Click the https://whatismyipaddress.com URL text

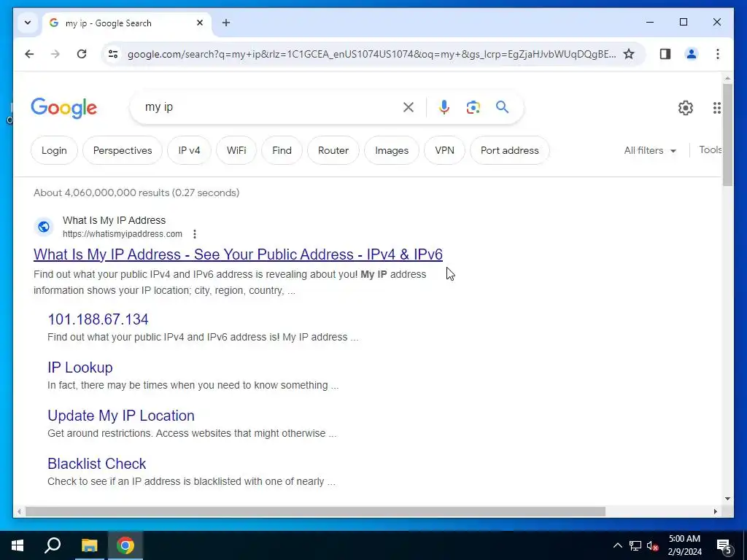123,234
